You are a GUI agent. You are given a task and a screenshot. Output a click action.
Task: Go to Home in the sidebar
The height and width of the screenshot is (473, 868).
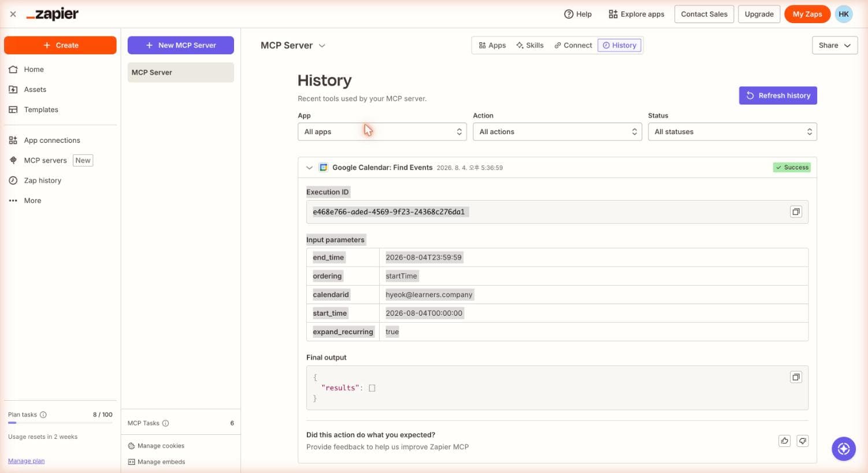[34, 69]
